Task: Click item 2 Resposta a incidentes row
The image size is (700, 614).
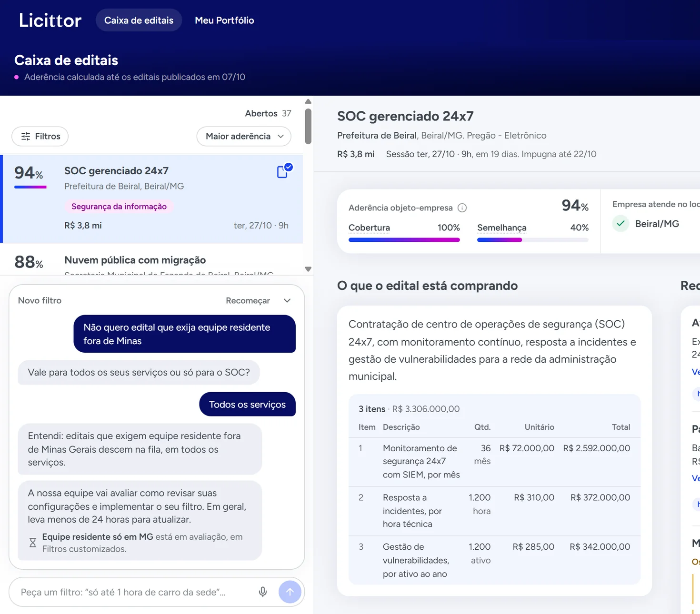Action: point(494,511)
